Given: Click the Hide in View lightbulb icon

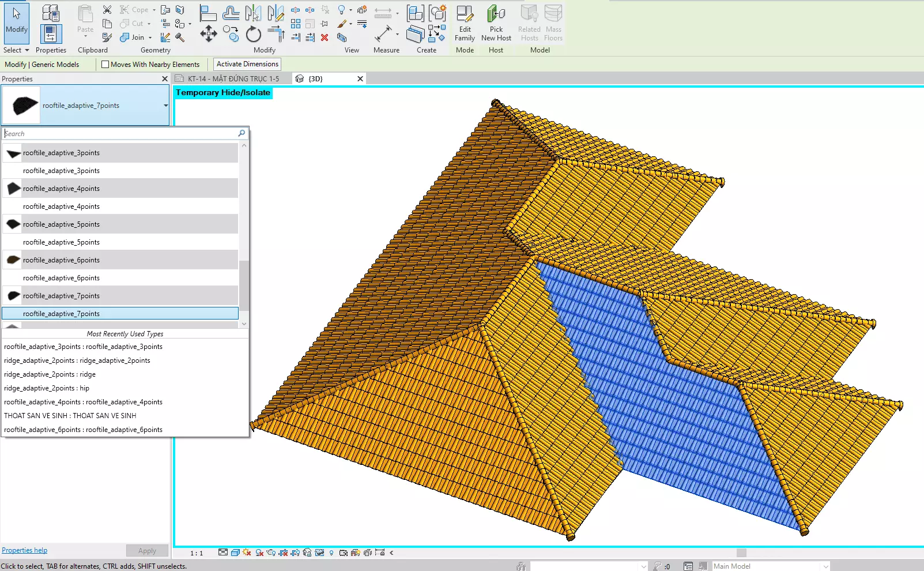Looking at the screenshot, I should (342, 10).
